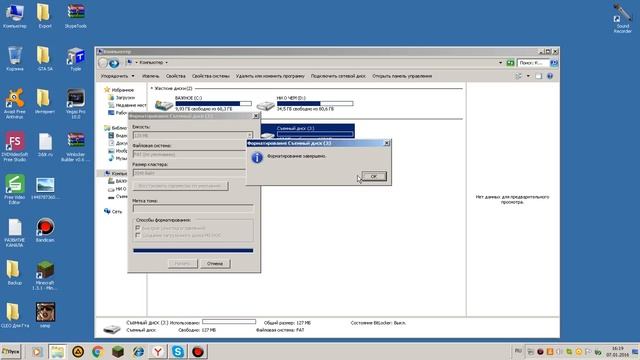The width and height of the screenshot is (640, 360).
Task: Click the Explorer taskbar button
Action: 58,351
